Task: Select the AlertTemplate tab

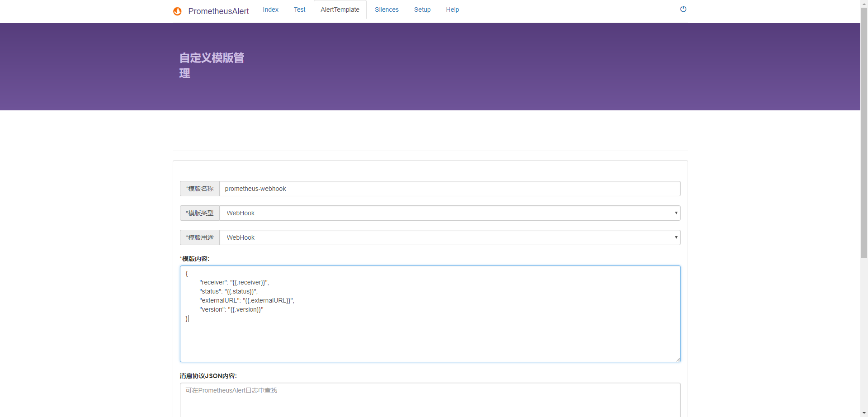Action: (x=340, y=9)
